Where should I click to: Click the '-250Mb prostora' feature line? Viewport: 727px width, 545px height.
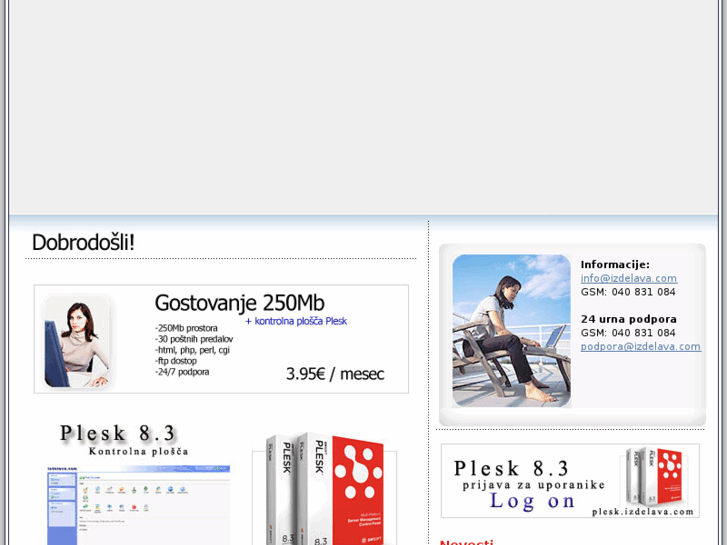[x=186, y=328]
